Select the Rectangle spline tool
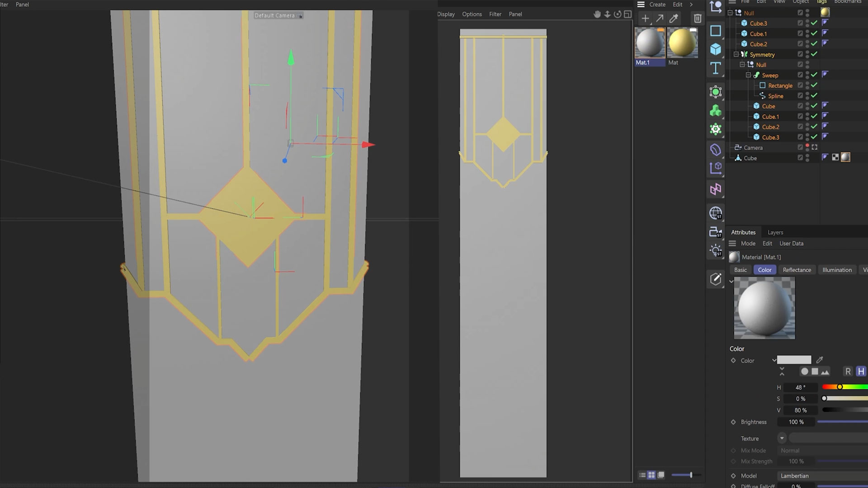This screenshot has width=868, height=488. coord(715,31)
